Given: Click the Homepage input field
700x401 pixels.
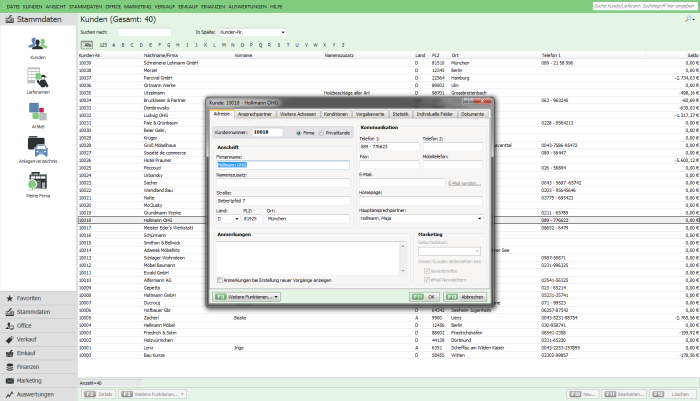Looking at the screenshot, I should pyautogui.click(x=421, y=201).
